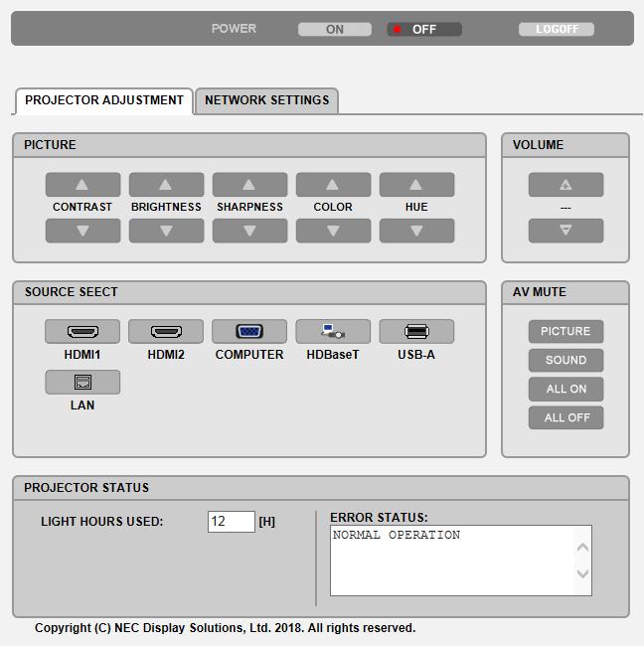
Task: Switch to the PROJECTOR ADJUSTMENT tab
Action: [x=103, y=100]
